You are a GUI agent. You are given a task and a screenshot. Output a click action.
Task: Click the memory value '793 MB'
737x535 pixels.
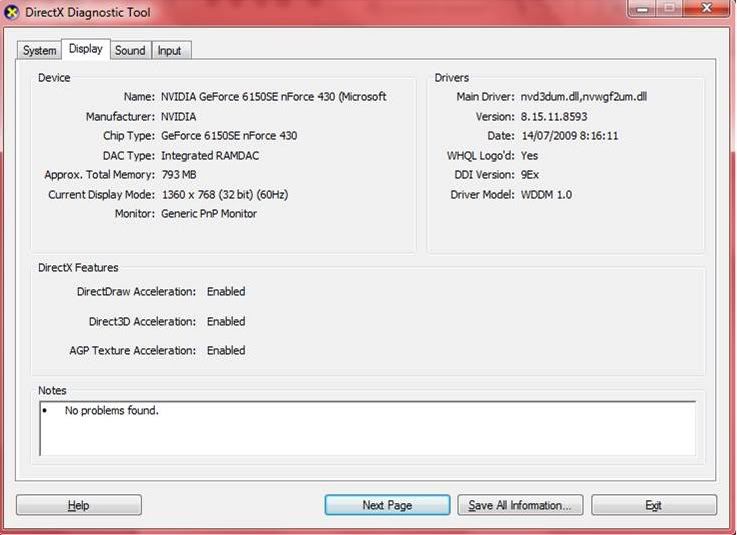click(x=179, y=175)
